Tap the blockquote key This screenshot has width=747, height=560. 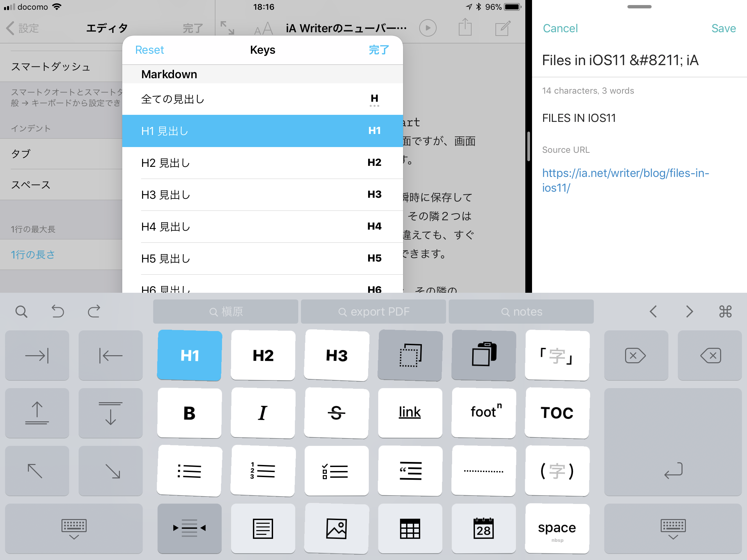(410, 471)
